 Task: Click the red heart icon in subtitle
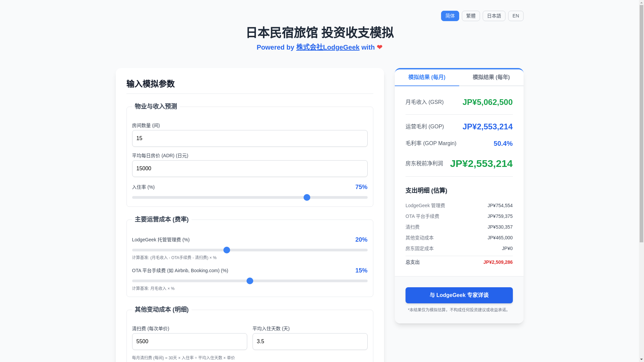coord(379,47)
